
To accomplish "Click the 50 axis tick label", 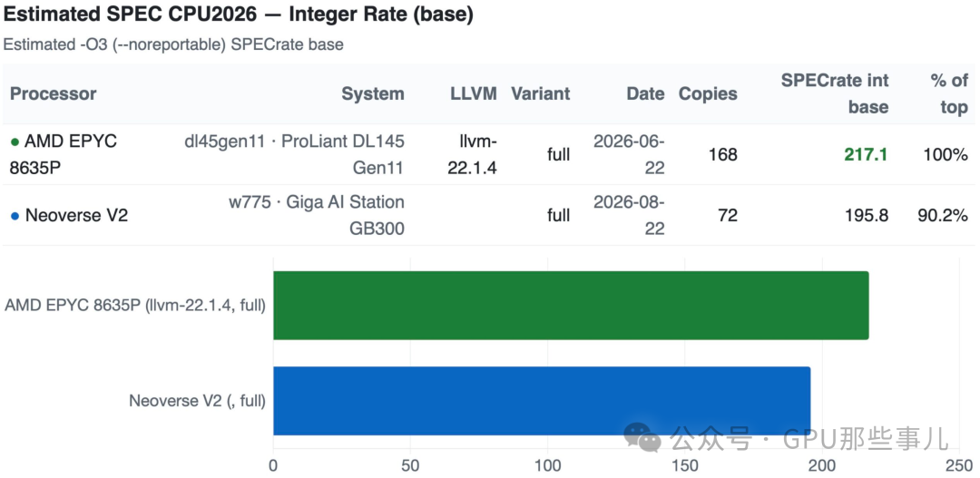I will click(x=410, y=465).
